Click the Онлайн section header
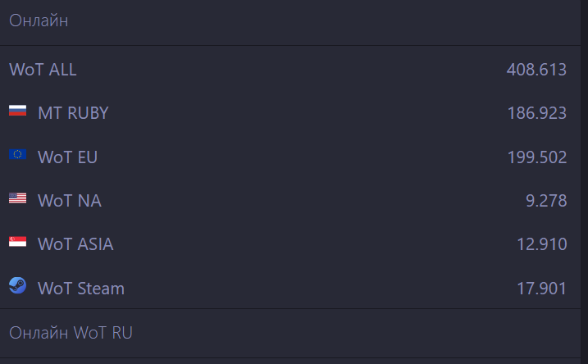The height and width of the screenshot is (364, 588). [x=39, y=20]
